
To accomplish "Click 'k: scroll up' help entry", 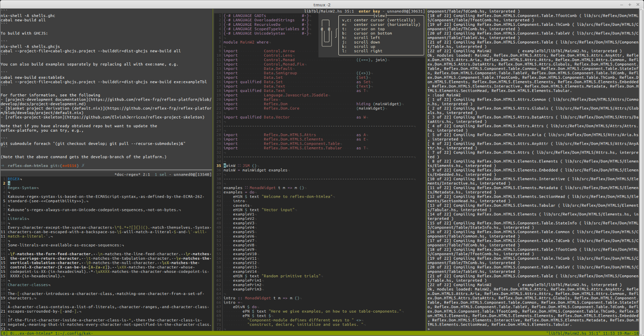I will (358, 46).
